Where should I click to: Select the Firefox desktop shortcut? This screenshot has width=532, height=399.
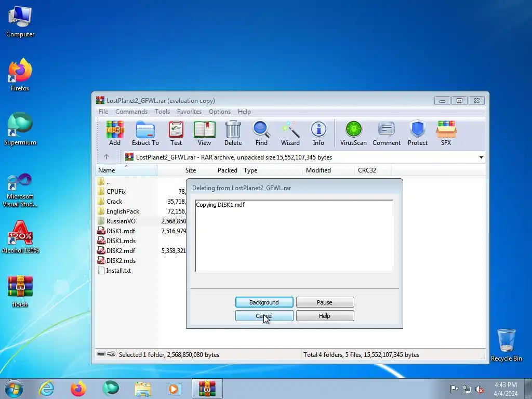click(20, 75)
